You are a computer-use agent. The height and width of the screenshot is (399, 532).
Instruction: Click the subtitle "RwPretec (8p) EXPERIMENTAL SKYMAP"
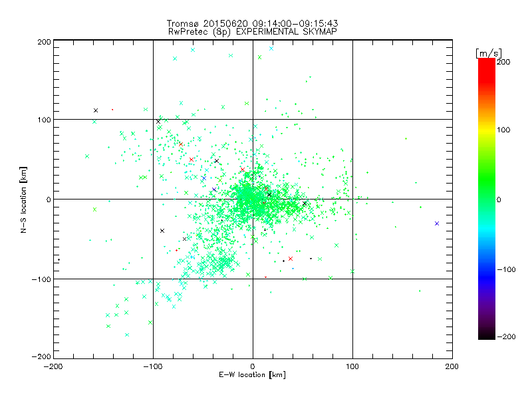point(253,31)
